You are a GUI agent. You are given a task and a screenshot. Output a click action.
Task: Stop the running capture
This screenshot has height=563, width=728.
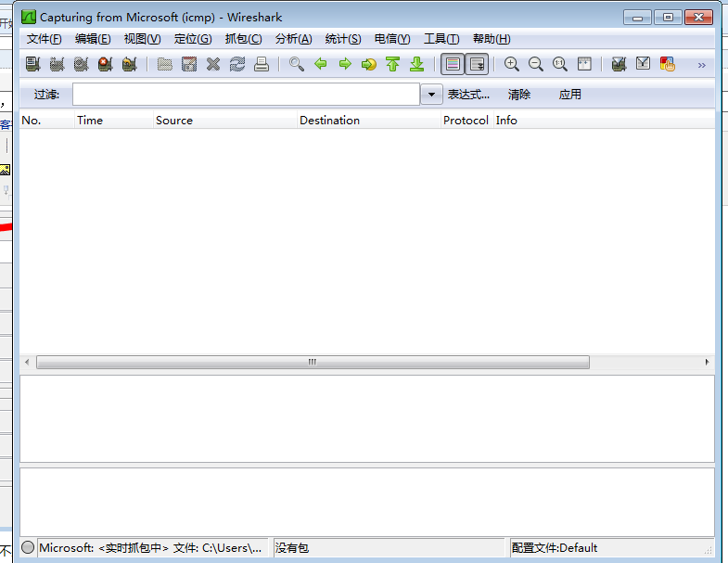[x=105, y=64]
